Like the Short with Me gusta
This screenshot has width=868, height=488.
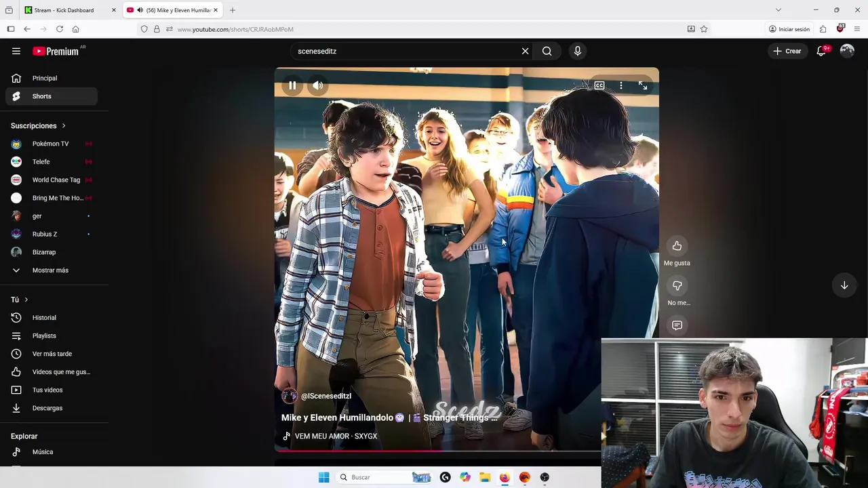(677, 246)
